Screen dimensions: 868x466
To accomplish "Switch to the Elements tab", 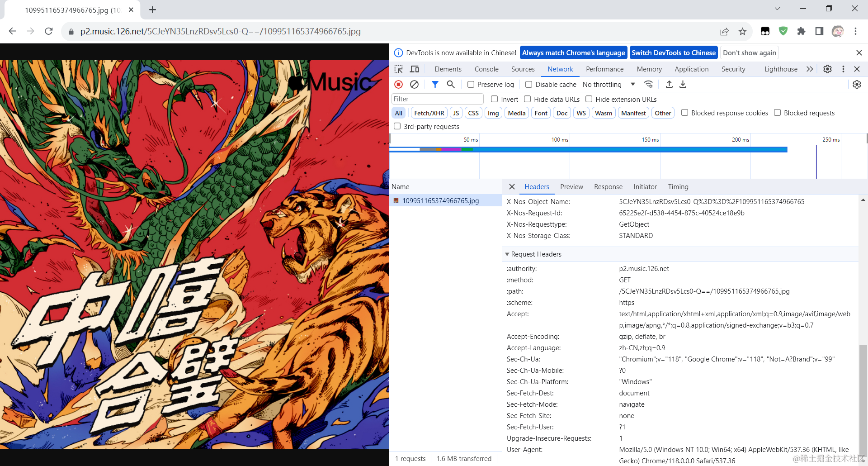I will (448, 69).
